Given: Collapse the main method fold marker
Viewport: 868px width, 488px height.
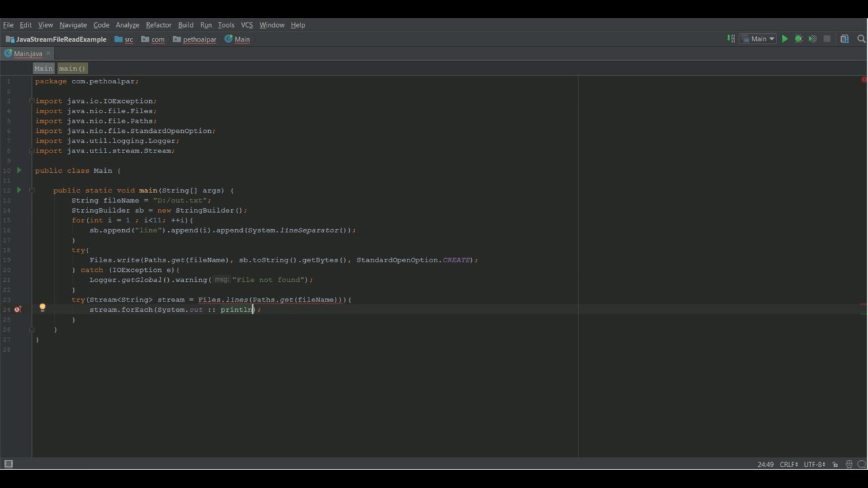Looking at the screenshot, I should pos(32,190).
